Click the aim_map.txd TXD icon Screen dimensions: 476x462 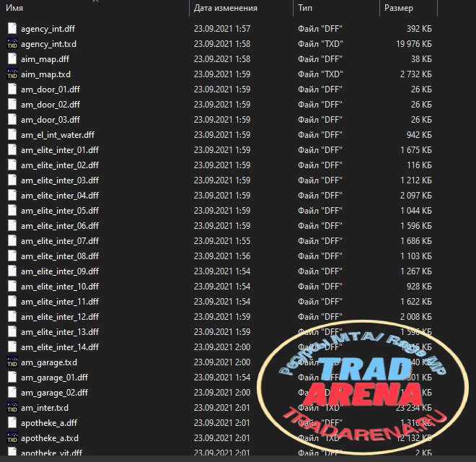[12, 74]
